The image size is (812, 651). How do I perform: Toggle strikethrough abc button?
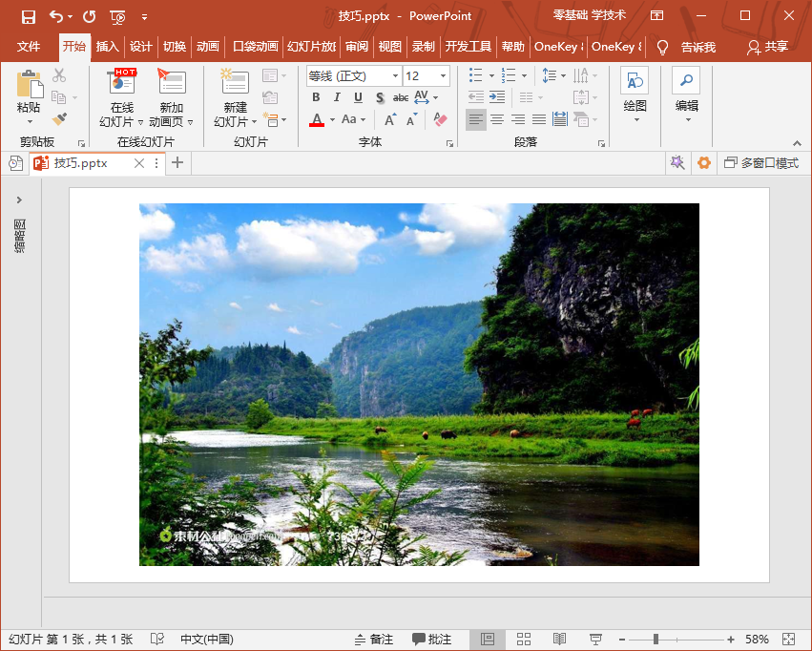[x=401, y=97]
